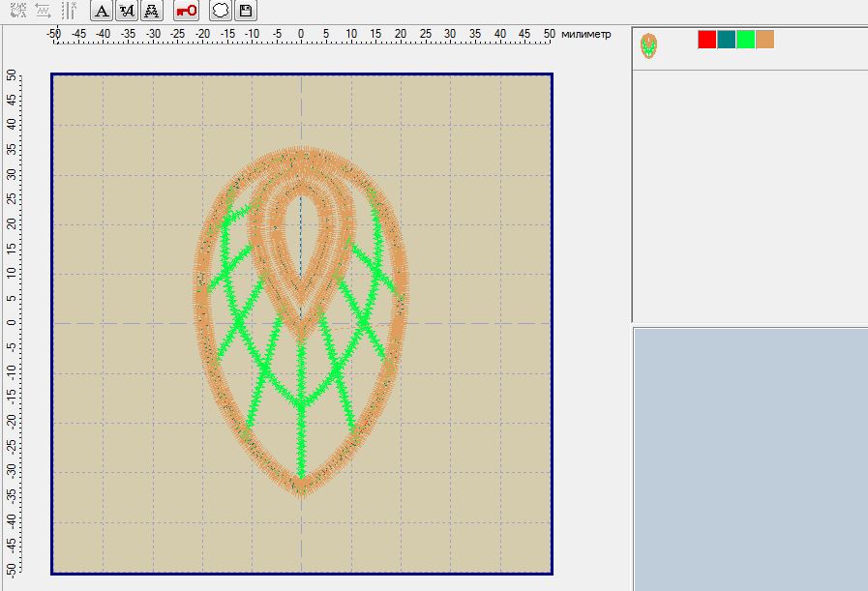Click the stacked letters monogram tool

151,11
